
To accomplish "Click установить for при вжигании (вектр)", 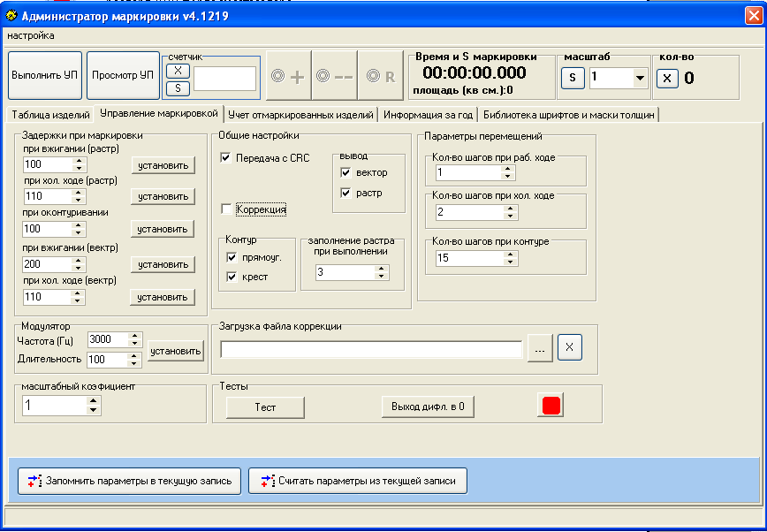I will (163, 264).
